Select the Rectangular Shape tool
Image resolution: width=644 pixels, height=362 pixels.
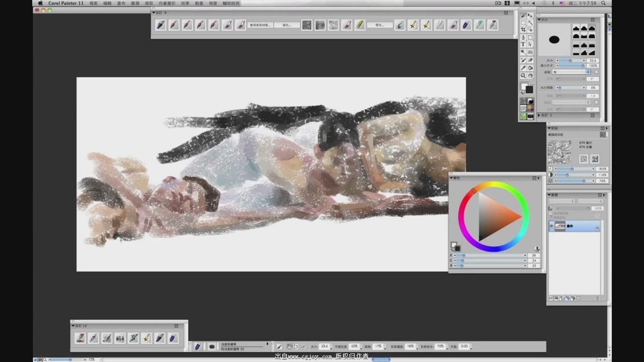(530, 38)
